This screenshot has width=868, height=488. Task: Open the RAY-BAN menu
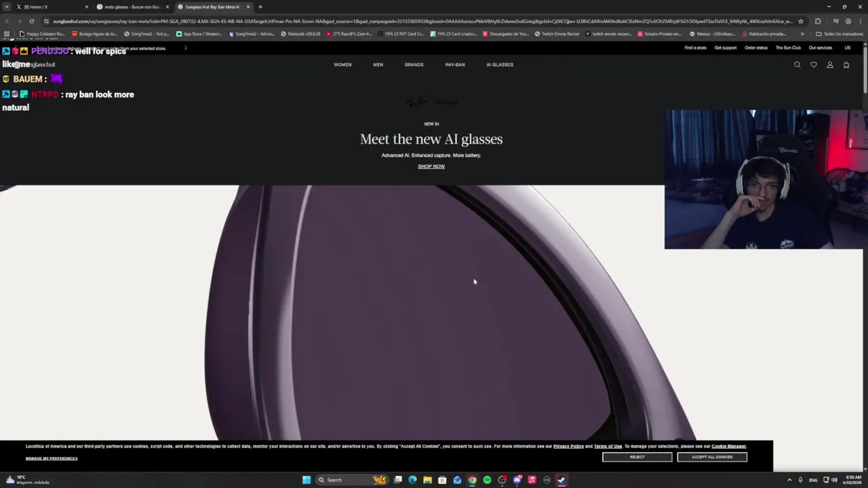coord(455,64)
